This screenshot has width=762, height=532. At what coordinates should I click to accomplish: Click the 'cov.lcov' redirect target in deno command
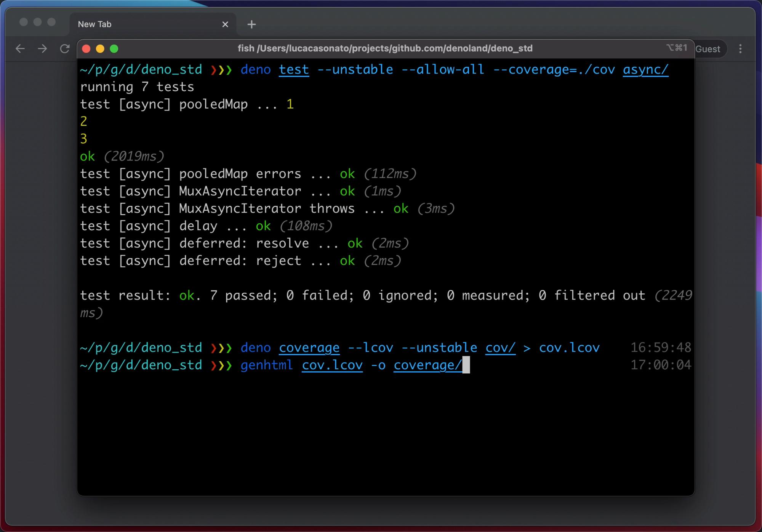(569, 348)
